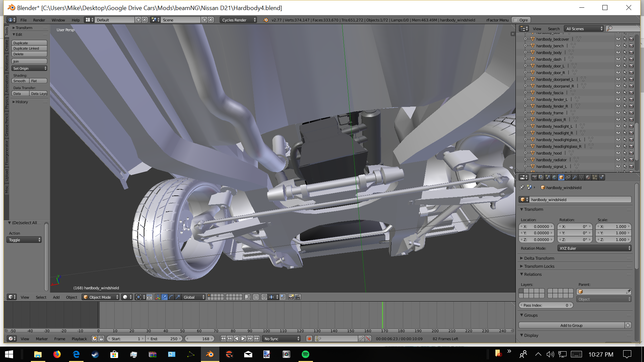Open the mesh Data triangle tab

tap(581, 177)
